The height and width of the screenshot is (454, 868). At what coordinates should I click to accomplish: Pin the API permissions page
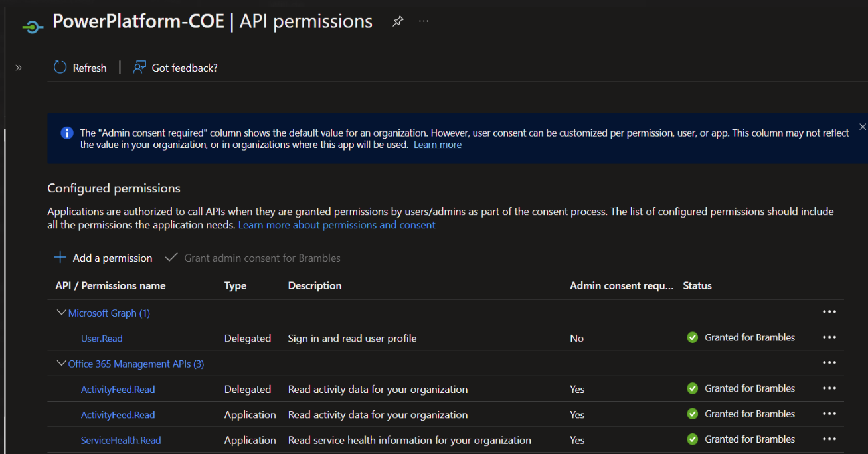tap(397, 21)
